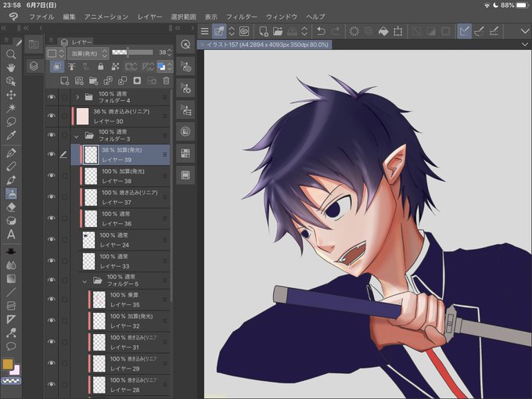Viewport: 532px width, 399px height.
Task: Collapse the フォルダー 5 folder
Action: coord(84,282)
